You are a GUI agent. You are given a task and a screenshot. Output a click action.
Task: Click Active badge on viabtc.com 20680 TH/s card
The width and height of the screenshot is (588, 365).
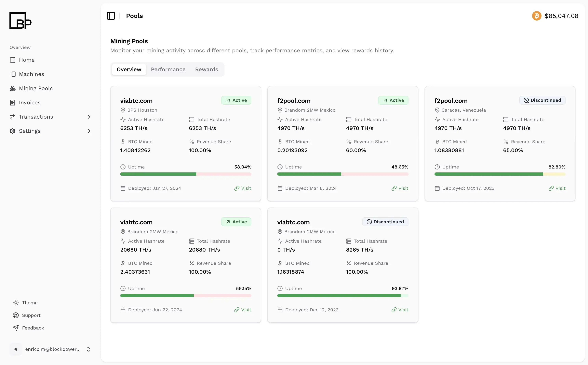point(236,222)
